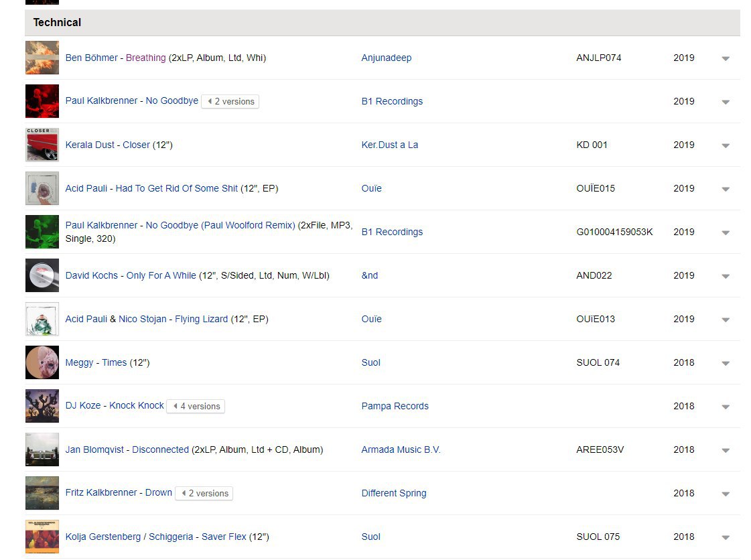Open Paul Kalkbrenner No Goodbye red cover thumbnail

tap(42, 102)
